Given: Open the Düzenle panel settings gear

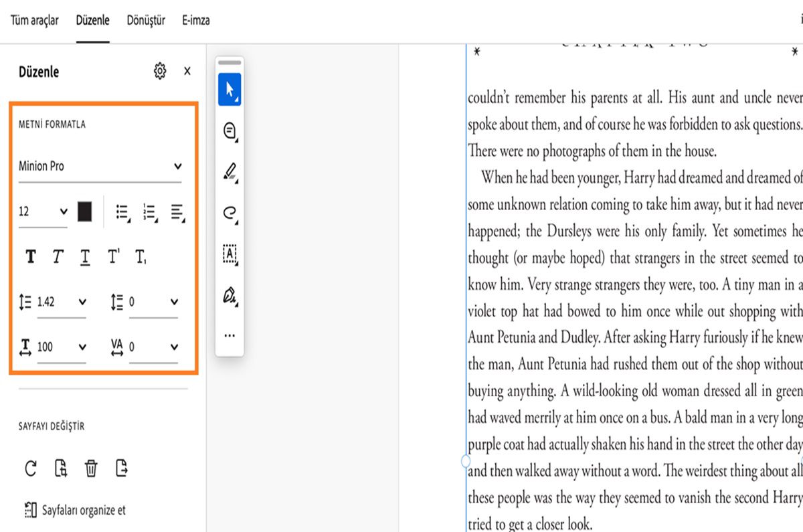Looking at the screenshot, I should 159,71.
